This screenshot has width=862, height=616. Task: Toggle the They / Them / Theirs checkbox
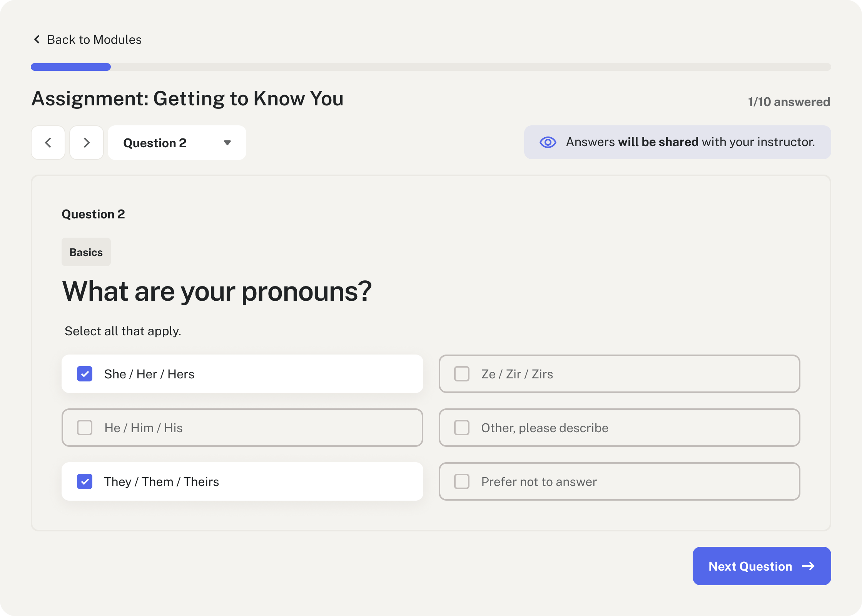click(x=85, y=481)
